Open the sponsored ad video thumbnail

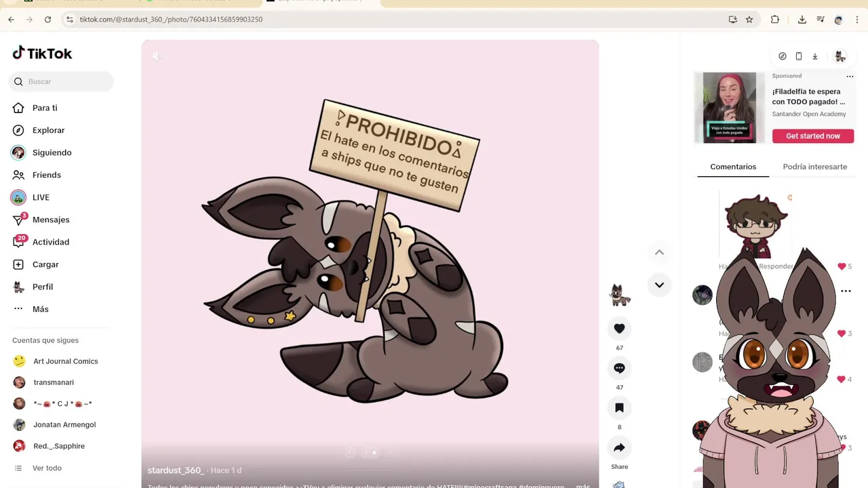[729, 108]
